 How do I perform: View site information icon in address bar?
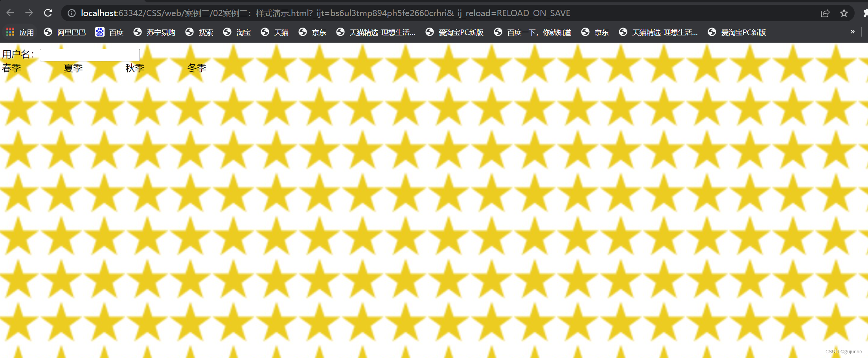pos(72,13)
